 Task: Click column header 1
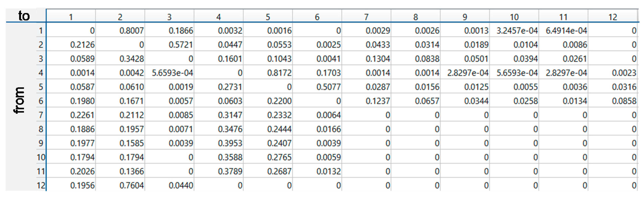click(x=71, y=17)
